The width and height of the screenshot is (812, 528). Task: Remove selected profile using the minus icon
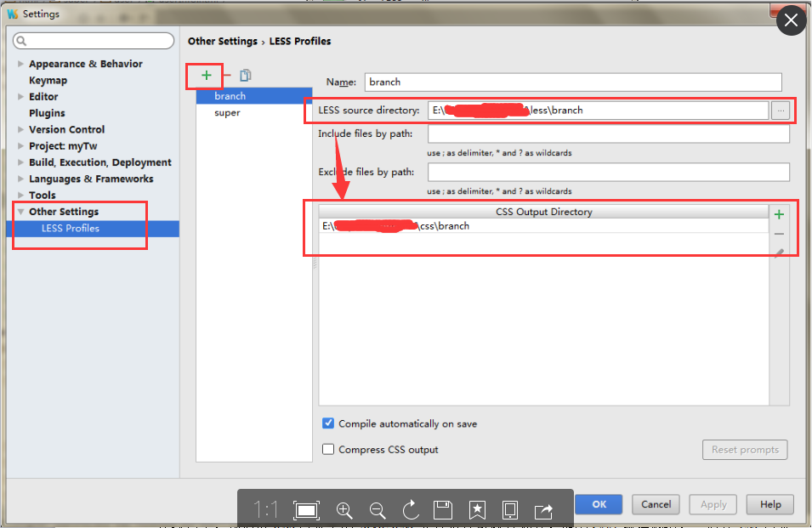225,76
